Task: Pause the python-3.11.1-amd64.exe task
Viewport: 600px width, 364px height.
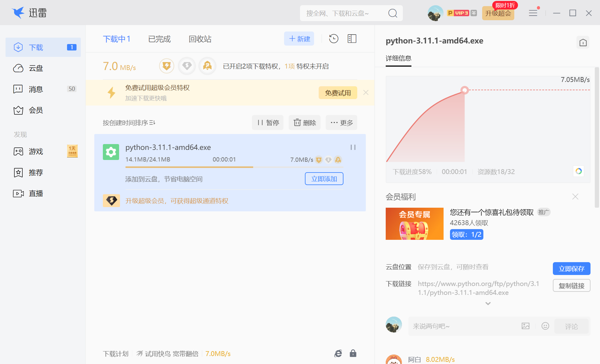Action: pos(353,147)
